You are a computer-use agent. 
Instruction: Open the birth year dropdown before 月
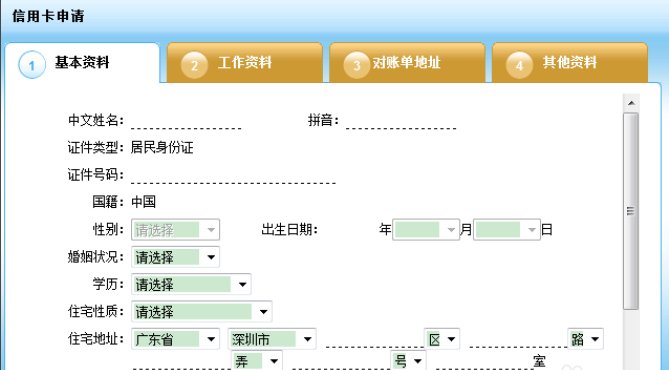[426, 230]
